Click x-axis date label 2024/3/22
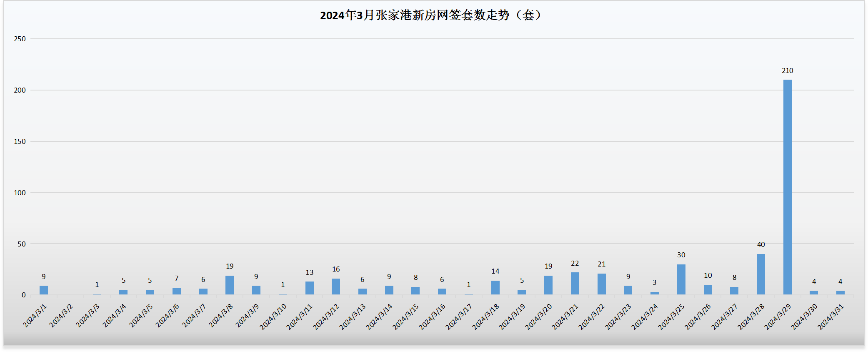The width and height of the screenshot is (868, 352). [x=592, y=317]
